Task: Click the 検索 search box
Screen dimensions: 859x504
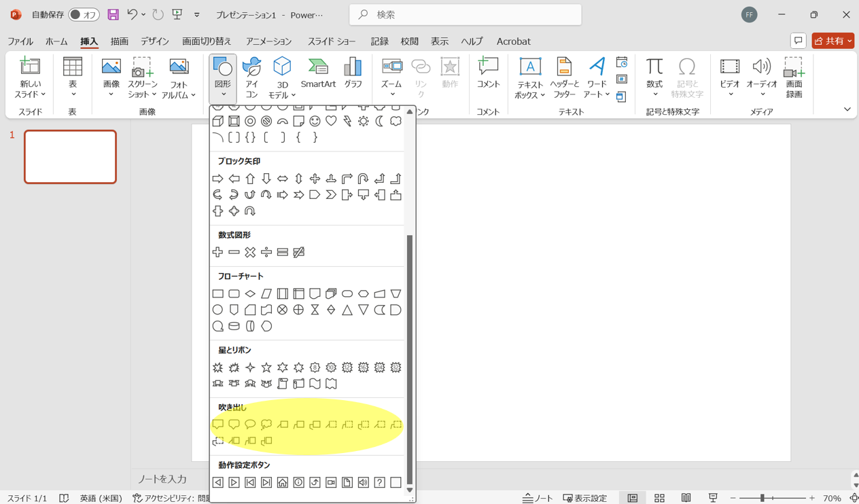Action: (466, 14)
